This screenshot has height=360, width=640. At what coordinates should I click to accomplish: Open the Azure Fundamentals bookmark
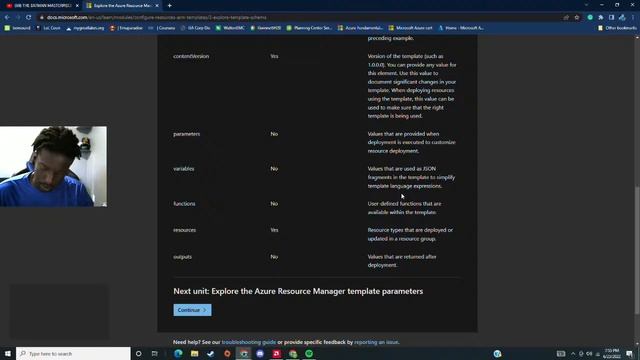[360, 28]
